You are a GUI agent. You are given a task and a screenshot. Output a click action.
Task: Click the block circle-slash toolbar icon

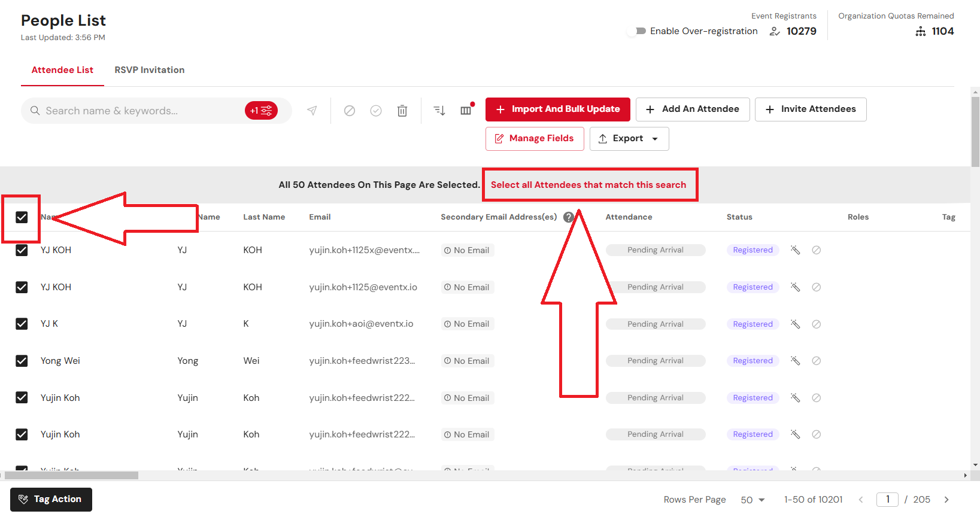tap(350, 111)
